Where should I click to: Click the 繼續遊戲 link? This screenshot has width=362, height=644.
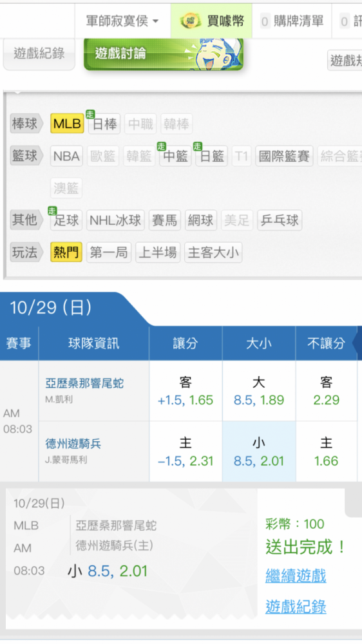click(x=296, y=576)
